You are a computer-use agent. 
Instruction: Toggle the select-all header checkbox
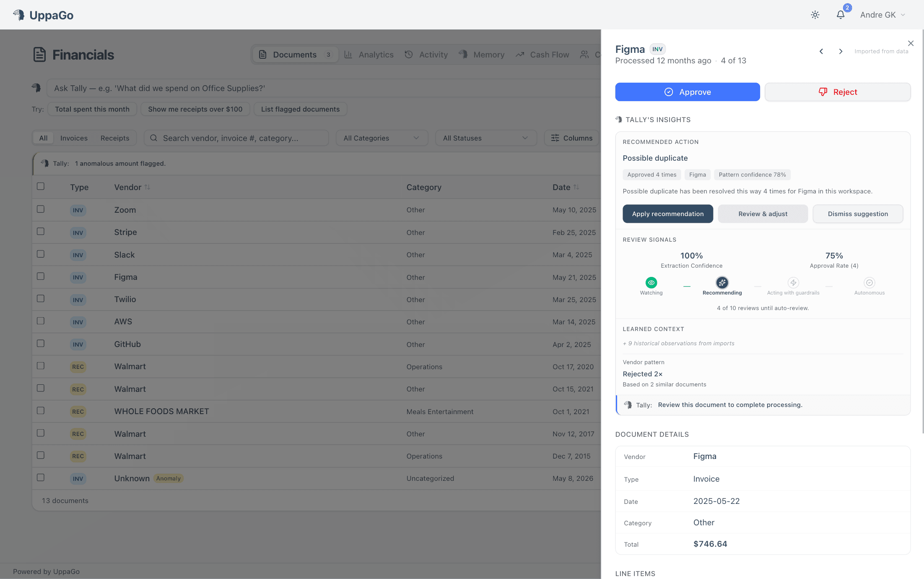coord(41,186)
